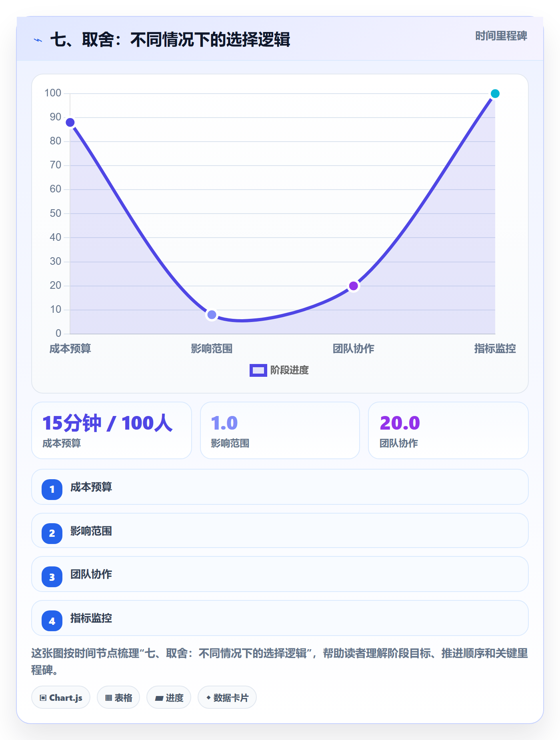560x740 pixels.
Task: Open the 影响范围 step row text
Action: pyautogui.click(x=91, y=531)
